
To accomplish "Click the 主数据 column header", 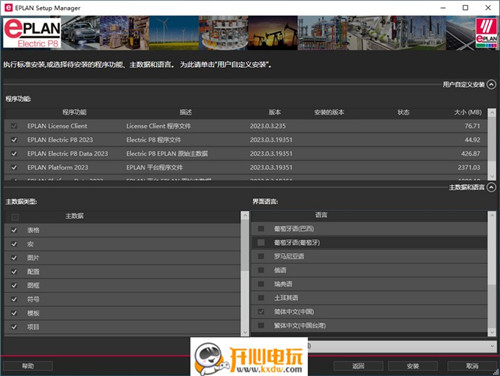I will point(74,216).
